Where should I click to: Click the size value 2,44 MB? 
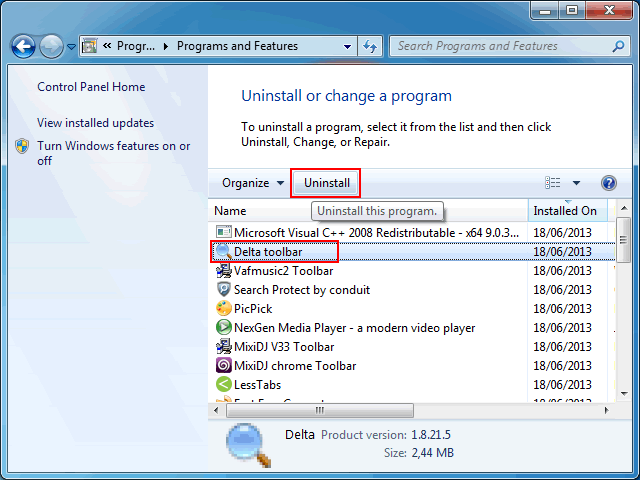pyautogui.click(x=433, y=453)
